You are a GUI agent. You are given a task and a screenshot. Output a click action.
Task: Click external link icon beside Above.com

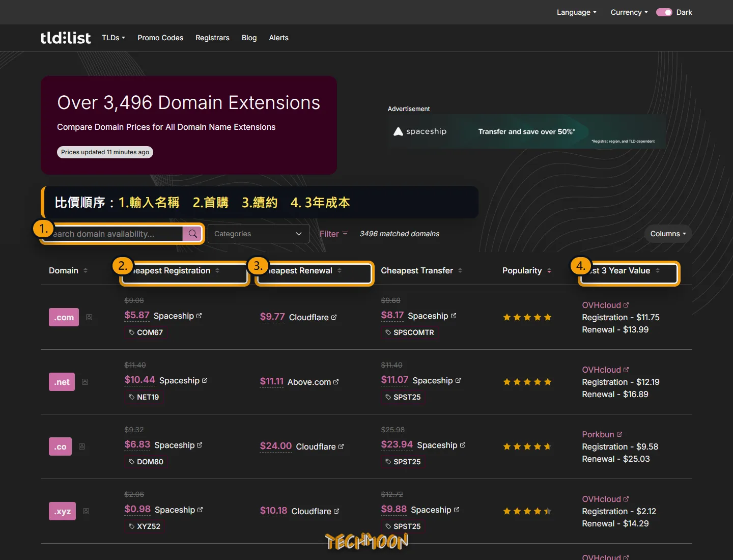tap(336, 382)
